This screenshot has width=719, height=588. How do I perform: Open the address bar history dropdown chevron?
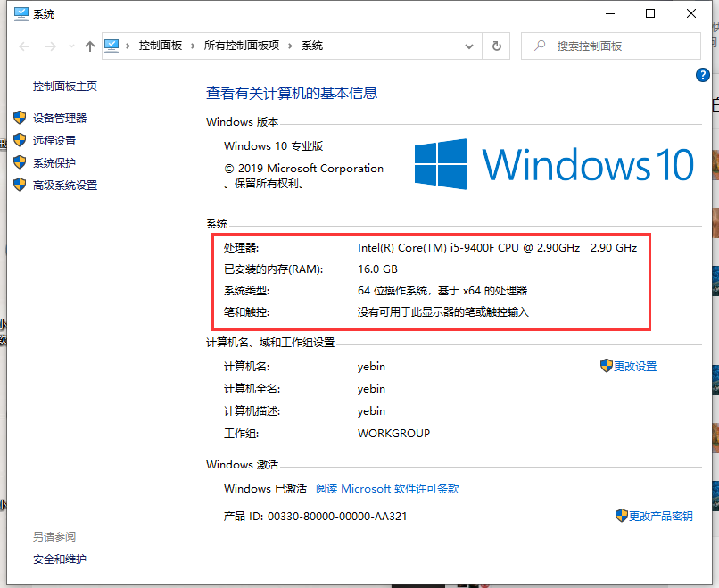tap(467, 45)
